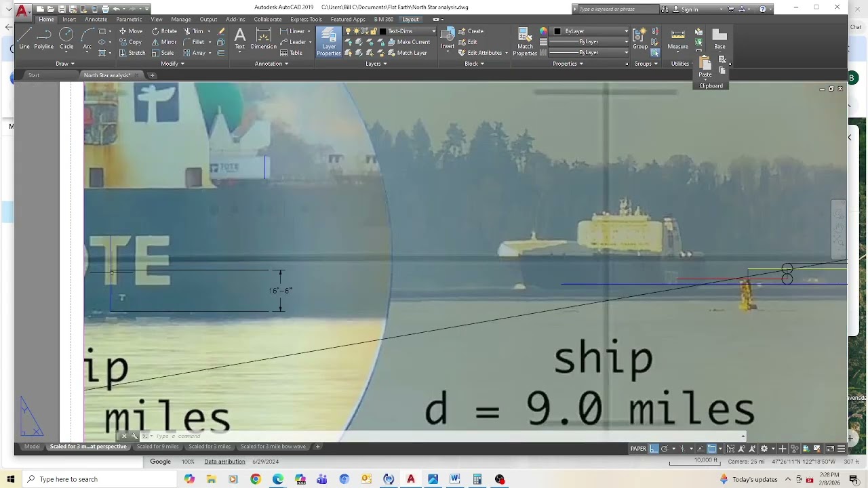Open the Measure utility

pos(677,39)
